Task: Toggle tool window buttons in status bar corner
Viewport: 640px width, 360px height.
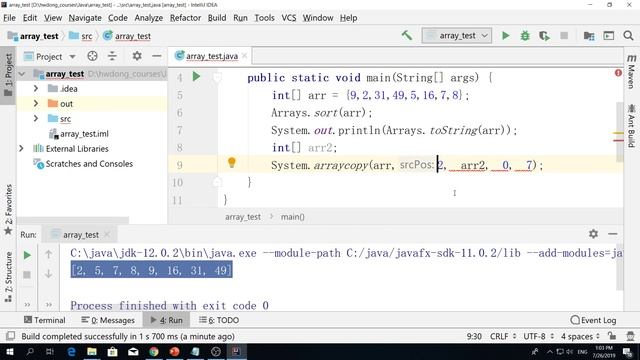Action: coord(11,336)
